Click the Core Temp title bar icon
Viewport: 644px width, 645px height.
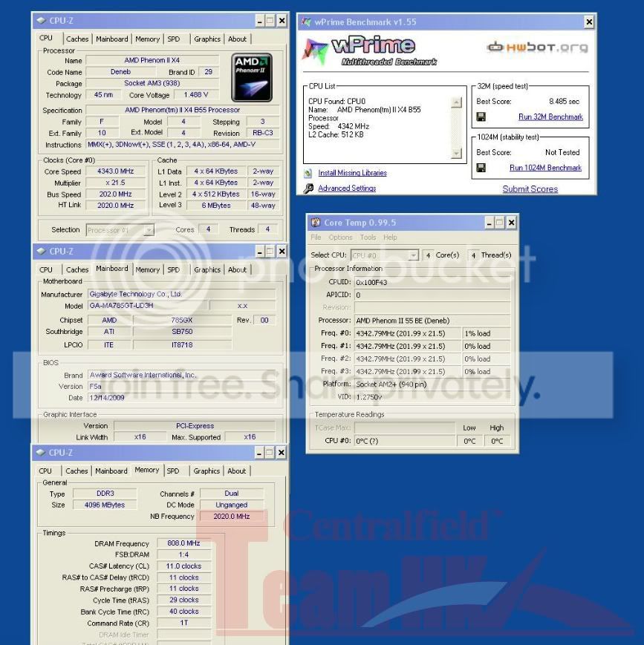pos(316,223)
